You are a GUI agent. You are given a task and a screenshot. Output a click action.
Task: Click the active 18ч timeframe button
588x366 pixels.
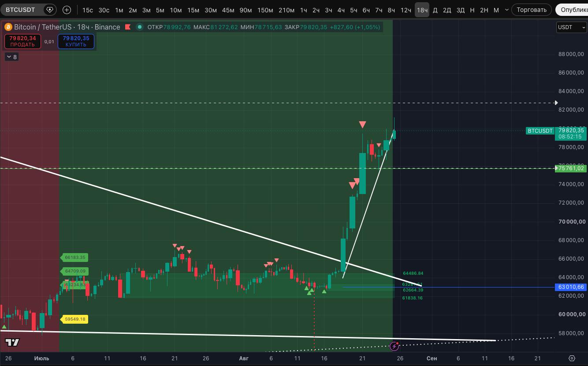[x=422, y=10]
